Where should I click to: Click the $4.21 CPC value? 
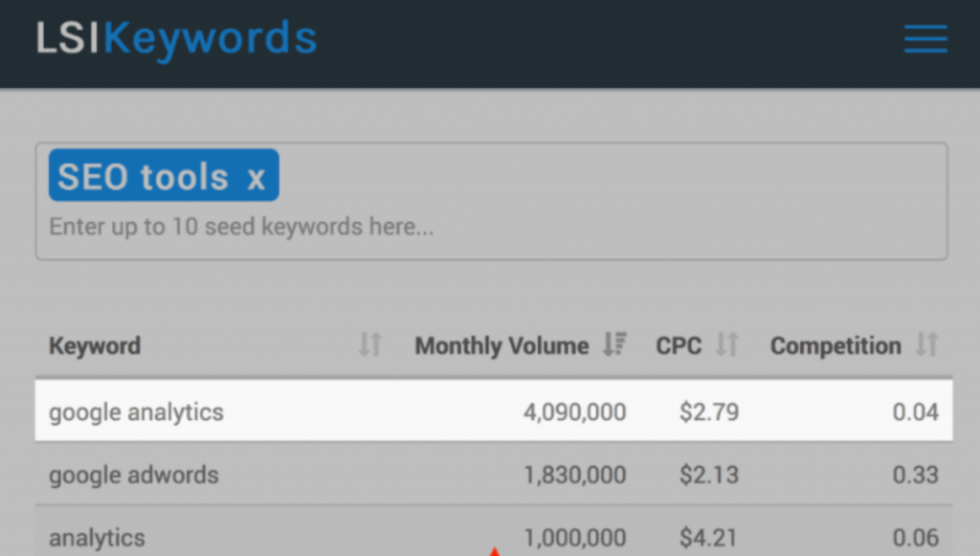click(x=709, y=538)
